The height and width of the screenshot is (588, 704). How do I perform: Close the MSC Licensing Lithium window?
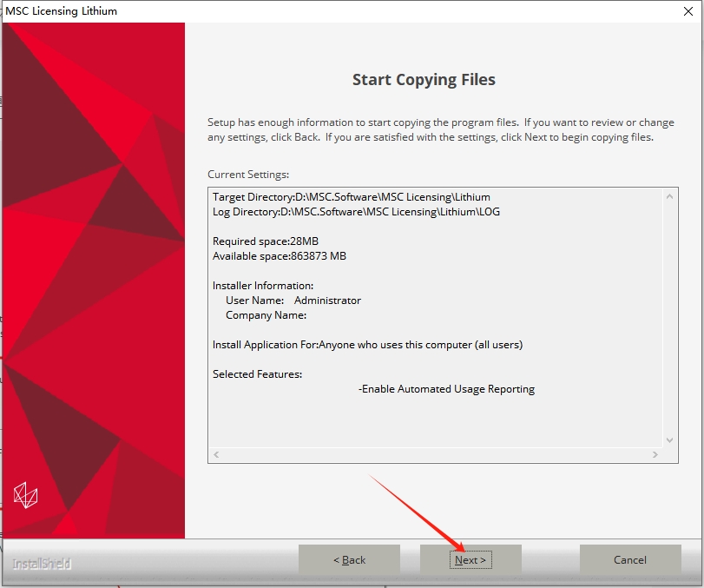click(x=686, y=10)
